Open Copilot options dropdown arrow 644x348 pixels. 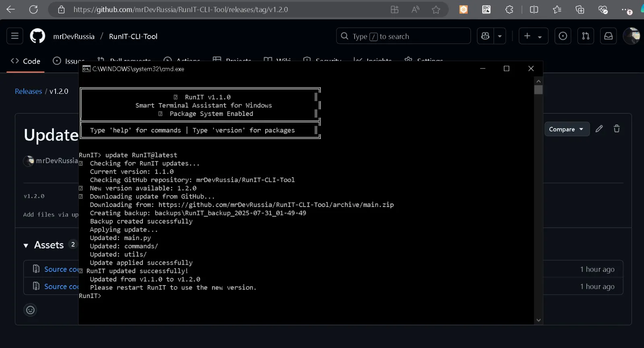point(500,36)
